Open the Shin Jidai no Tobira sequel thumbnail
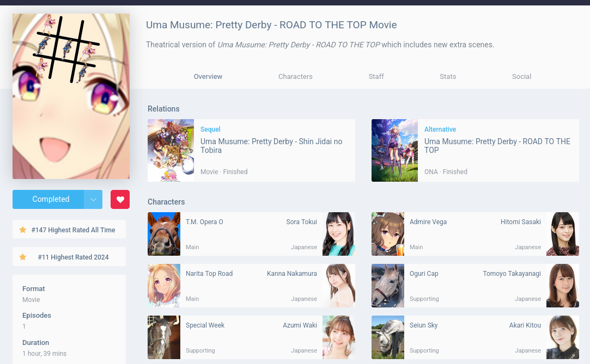This screenshot has width=590, height=364. click(171, 151)
